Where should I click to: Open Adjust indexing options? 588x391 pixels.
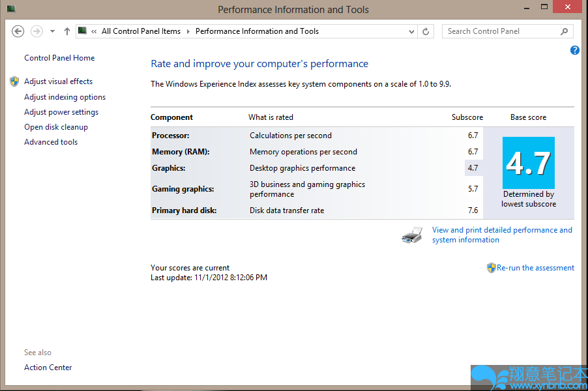pyautogui.click(x=65, y=97)
